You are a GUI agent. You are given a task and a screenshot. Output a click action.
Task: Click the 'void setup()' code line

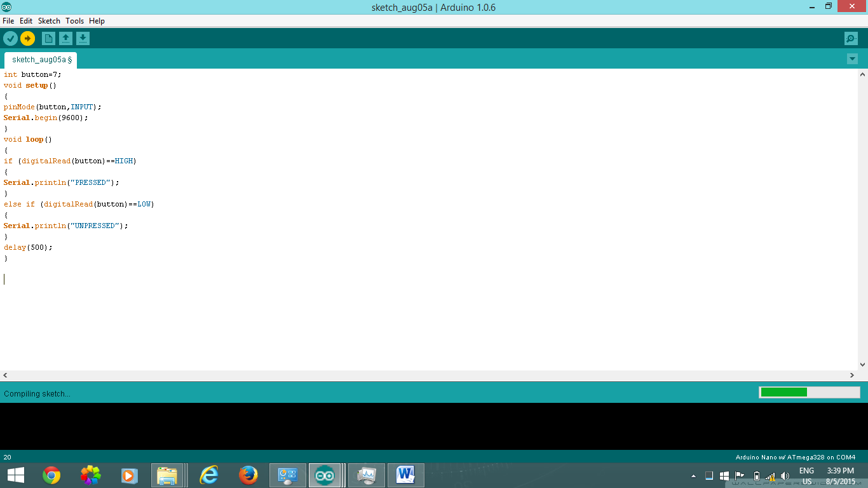pyautogui.click(x=30, y=85)
